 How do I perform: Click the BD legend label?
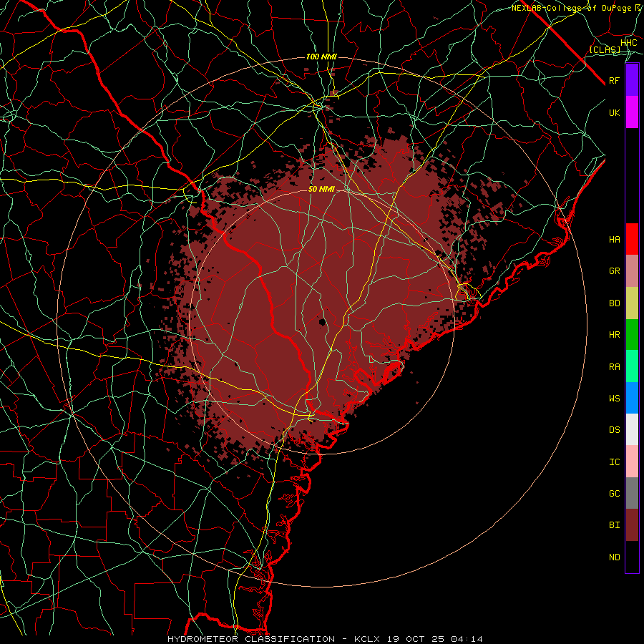pos(614,303)
